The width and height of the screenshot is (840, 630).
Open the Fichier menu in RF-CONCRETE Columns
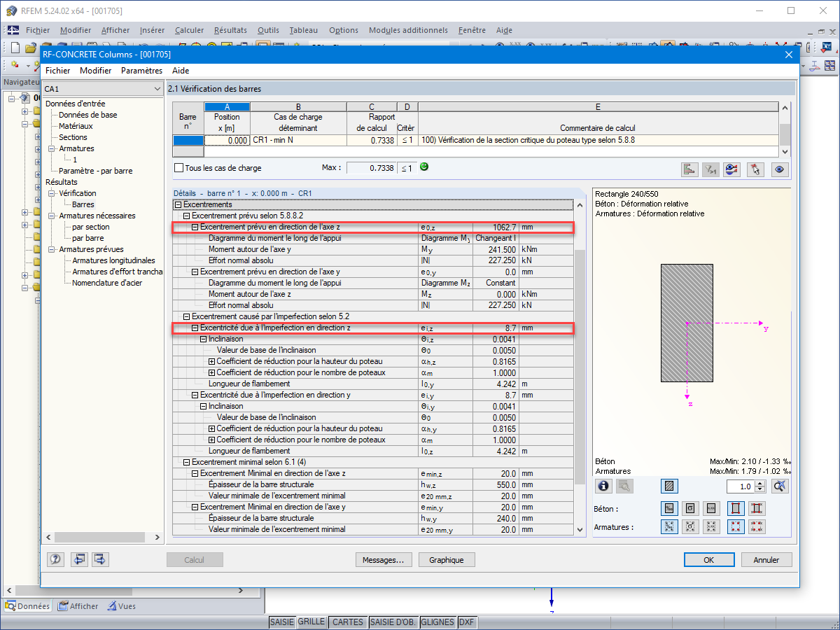(x=57, y=71)
